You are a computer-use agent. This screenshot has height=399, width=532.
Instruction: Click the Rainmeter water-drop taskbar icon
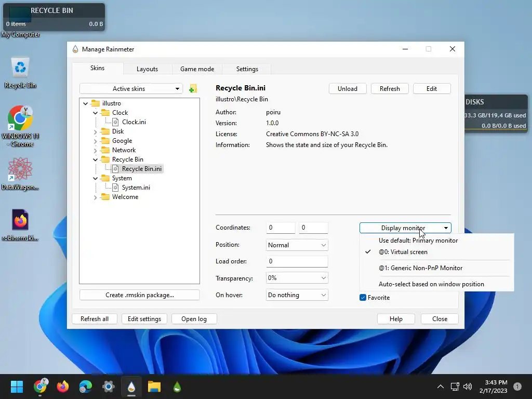pyautogui.click(x=131, y=387)
